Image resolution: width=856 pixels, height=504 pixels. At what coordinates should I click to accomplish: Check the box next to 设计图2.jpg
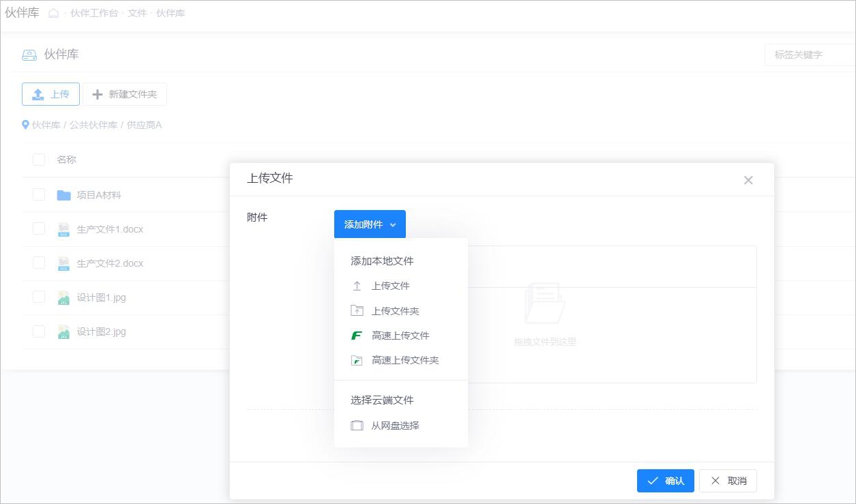pyautogui.click(x=39, y=331)
